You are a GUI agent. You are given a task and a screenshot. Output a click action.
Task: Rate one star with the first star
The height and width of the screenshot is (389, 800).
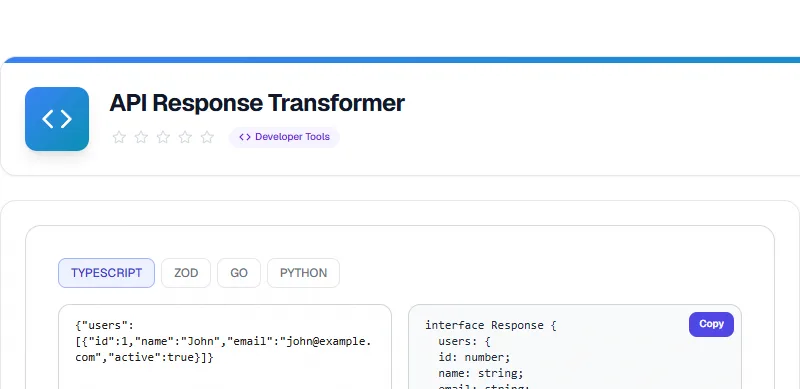(x=119, y=137)
